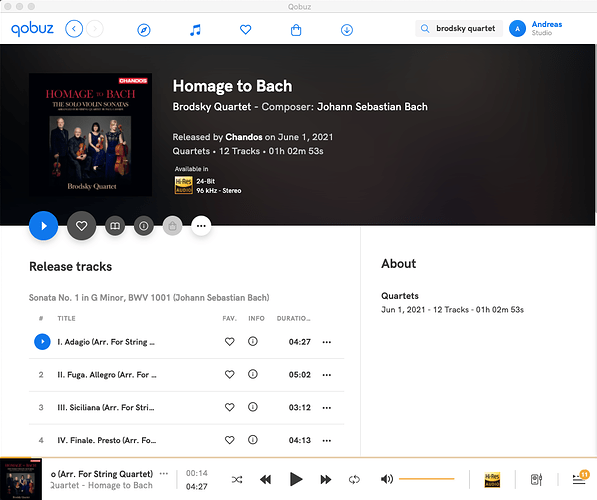Open the Andreas account avatar

coord(517,29)
